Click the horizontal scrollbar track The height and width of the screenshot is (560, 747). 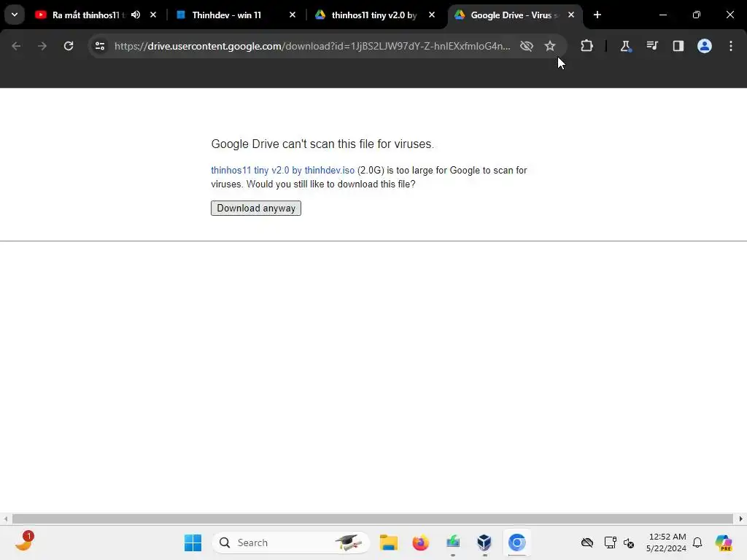coord(373,518)
